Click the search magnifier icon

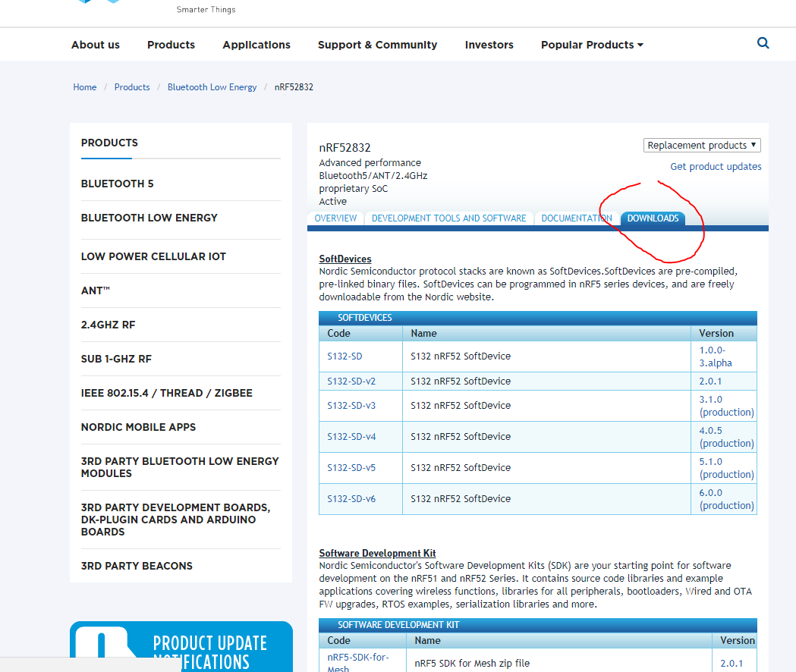point(763,43)
